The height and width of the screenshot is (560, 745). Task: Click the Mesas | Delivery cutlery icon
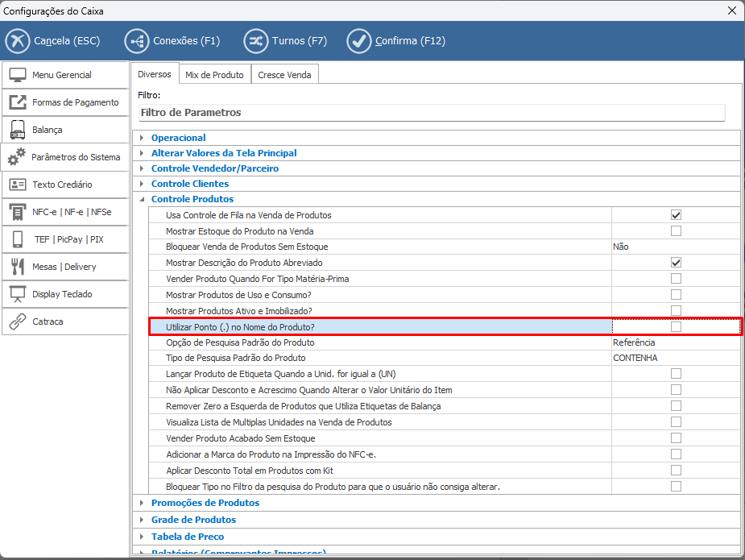(x=18, y=267)
